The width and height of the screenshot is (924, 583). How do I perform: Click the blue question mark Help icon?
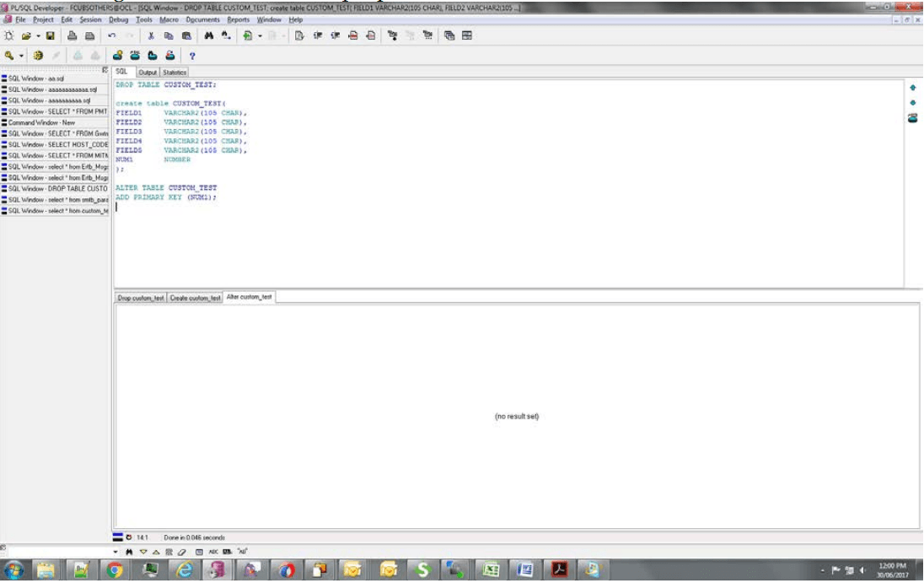[192, 56]
